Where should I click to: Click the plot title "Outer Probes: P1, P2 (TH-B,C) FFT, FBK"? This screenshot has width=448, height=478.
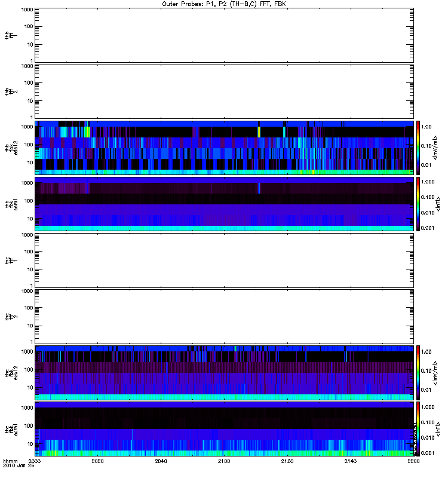[224, 4]
